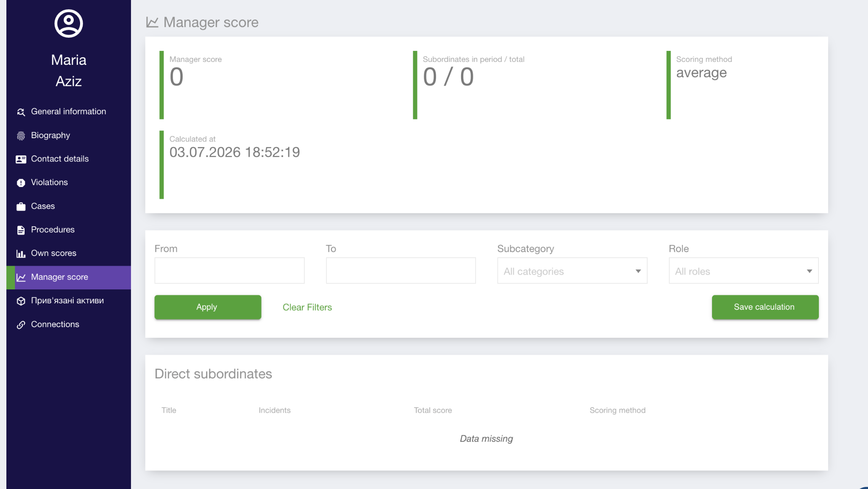Focus the From date input field
The image size is (868, 489).
pyautogui.click(x=229, y=270)
